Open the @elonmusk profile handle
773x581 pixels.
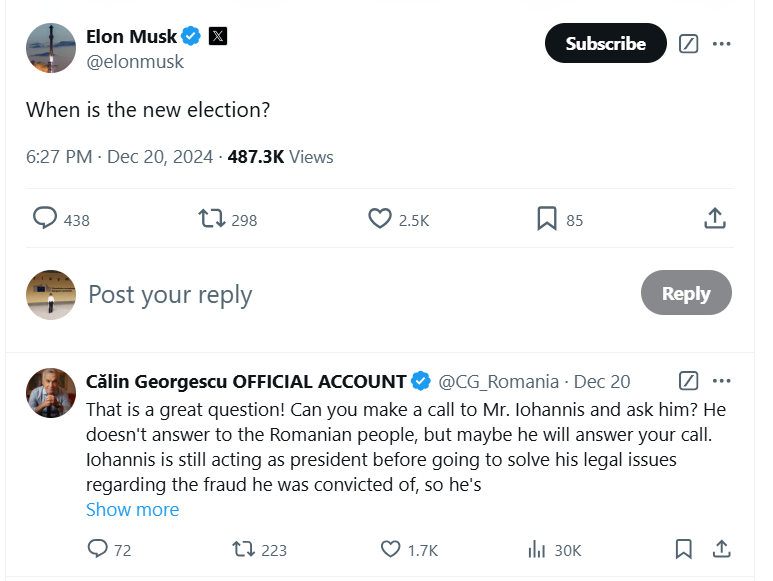pos(135,62)
